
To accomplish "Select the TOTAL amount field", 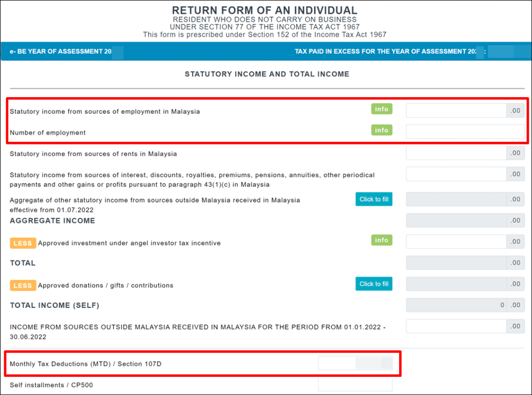I will click(456, 263).
